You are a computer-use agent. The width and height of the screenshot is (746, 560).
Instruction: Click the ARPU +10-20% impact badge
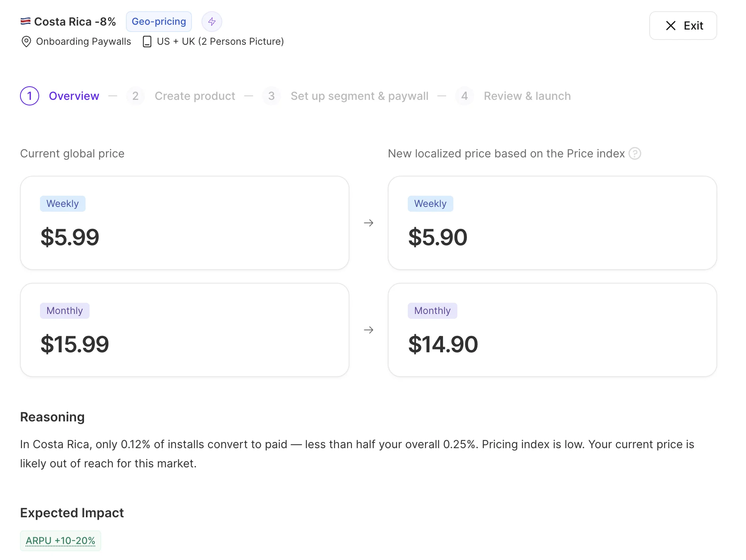click(x=60, y=541)
